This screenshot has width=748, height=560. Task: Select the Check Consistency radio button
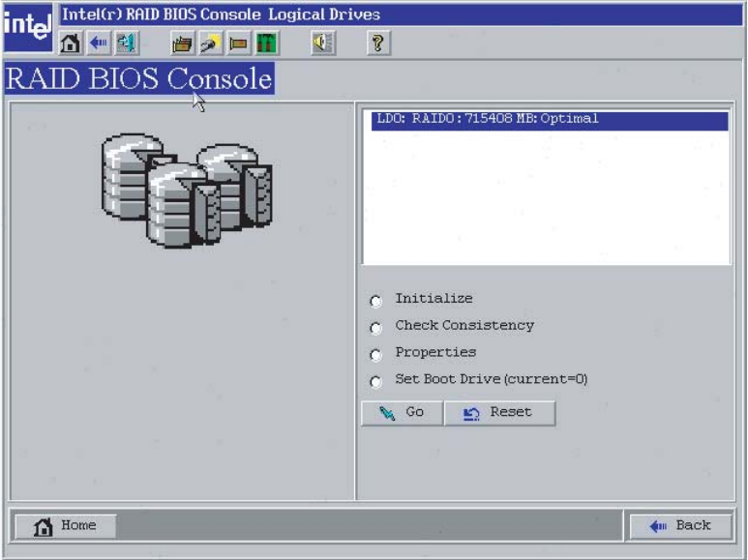(x=375, y=328)
